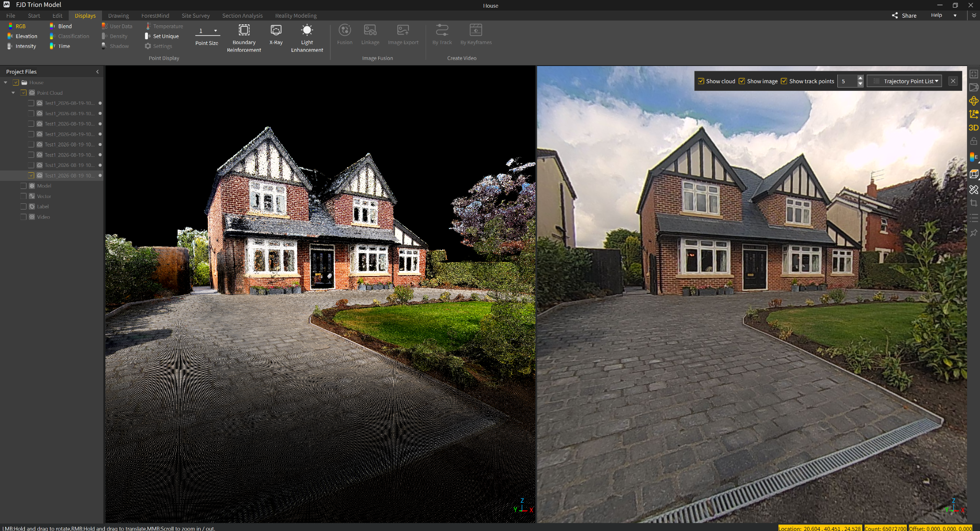Switch to the Edit tab
This screenshot has height=531, width=980.
[57, 16]
